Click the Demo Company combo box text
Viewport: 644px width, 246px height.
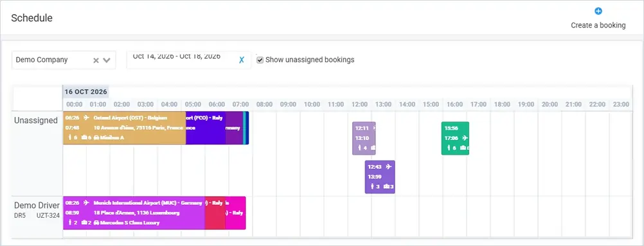42,60
